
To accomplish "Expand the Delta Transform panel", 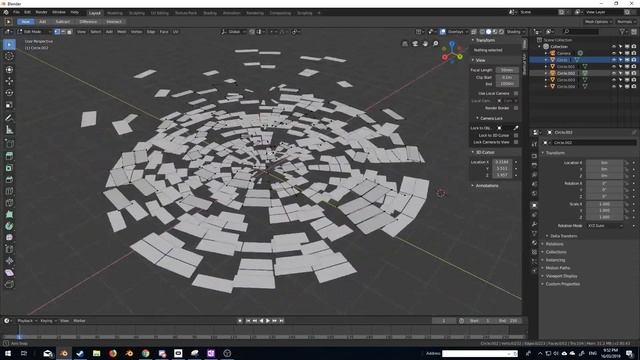I will point(563,236).
